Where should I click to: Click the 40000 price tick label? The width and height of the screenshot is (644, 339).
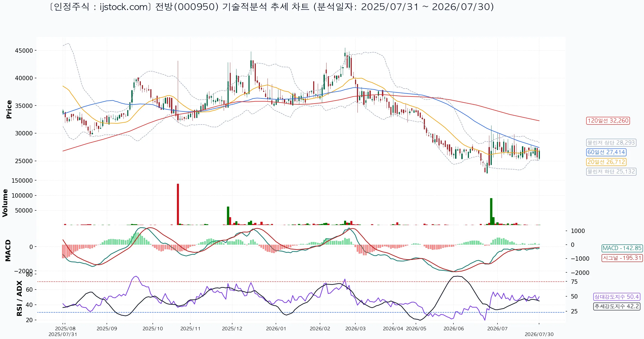coord(24,78)
